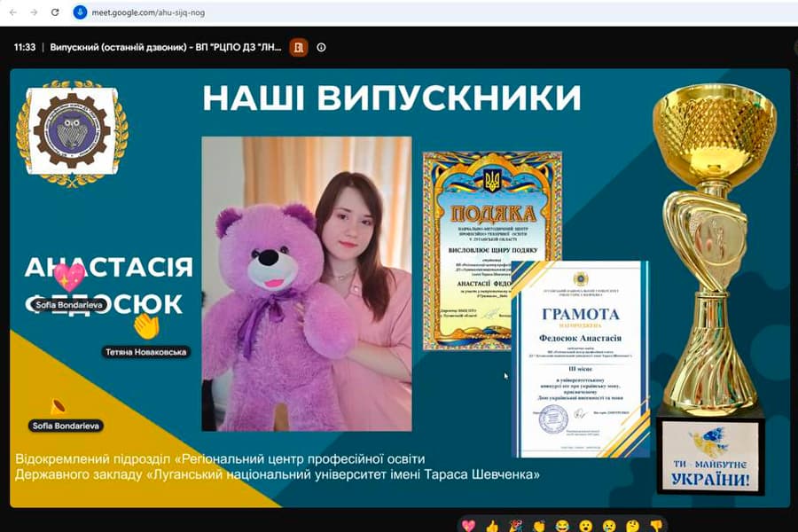The image size is (798, 532).
Task: Send the clapping hands reaction
Action: click(539, 526)
